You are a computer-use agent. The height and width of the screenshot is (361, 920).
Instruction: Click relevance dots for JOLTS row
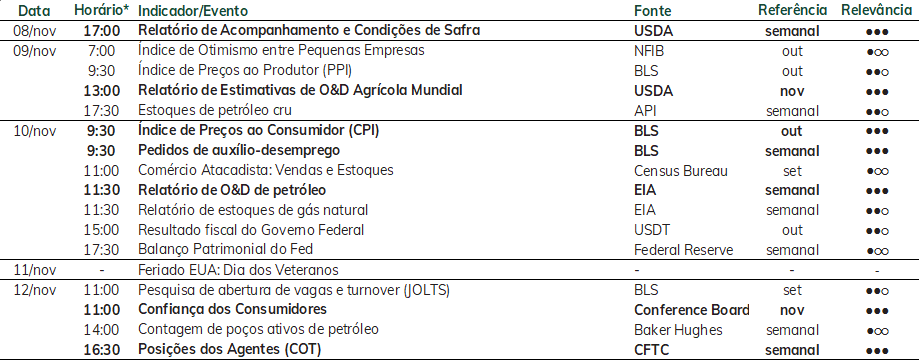point(877,292)
